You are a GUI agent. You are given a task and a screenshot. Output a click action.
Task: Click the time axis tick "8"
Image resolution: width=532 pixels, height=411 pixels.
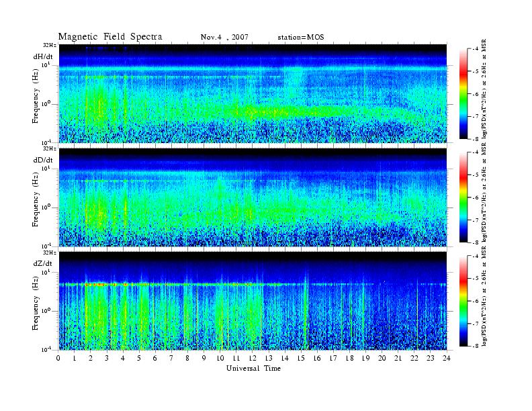click(x=187, y=358)
